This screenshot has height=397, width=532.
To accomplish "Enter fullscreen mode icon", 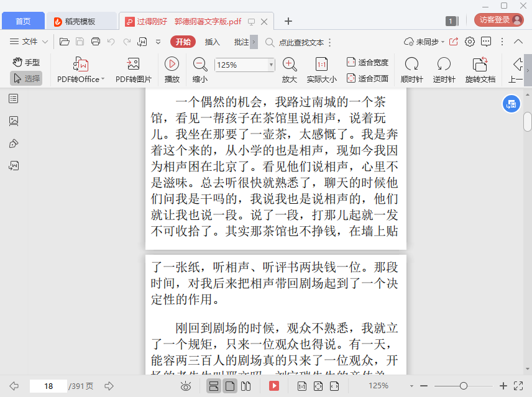I will pyautogui.click(x=518, y=386).
